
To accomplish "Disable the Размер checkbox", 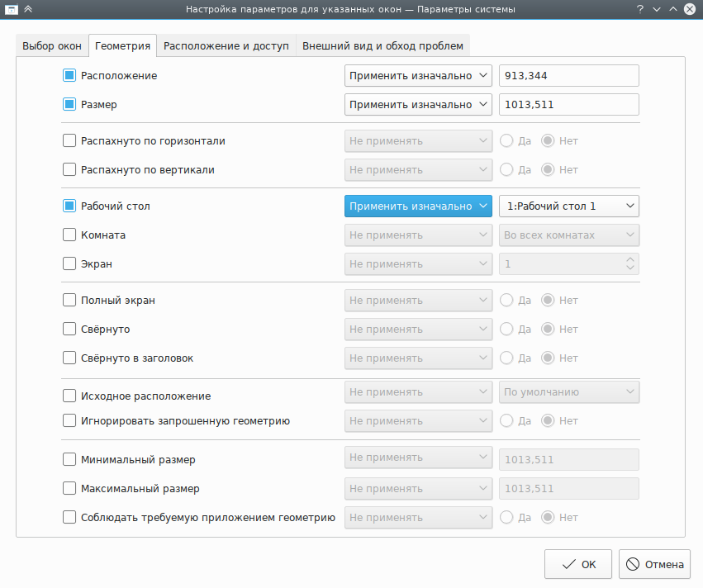I will tap(69, 105).
